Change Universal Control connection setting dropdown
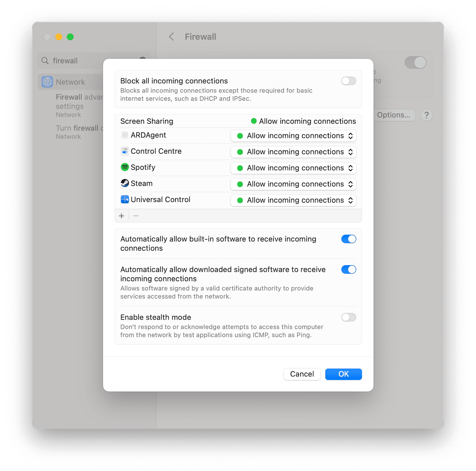Viewport: 476px width, 471px height. point(293,200)
